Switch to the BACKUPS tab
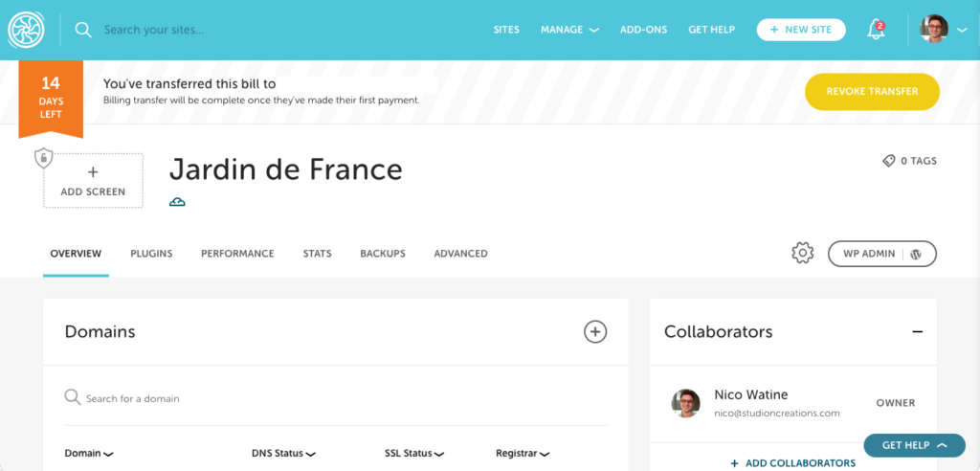Viewport: 980px width, 471px height. (383, 254)
